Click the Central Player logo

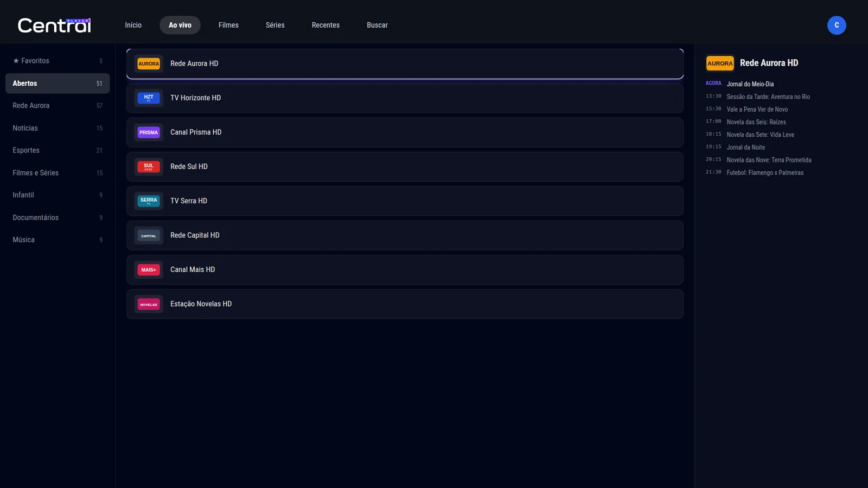[54, 25]
